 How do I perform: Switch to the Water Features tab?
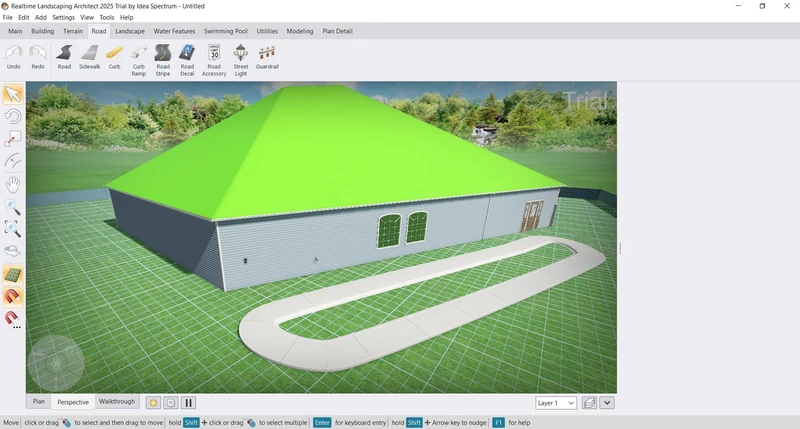175,31
